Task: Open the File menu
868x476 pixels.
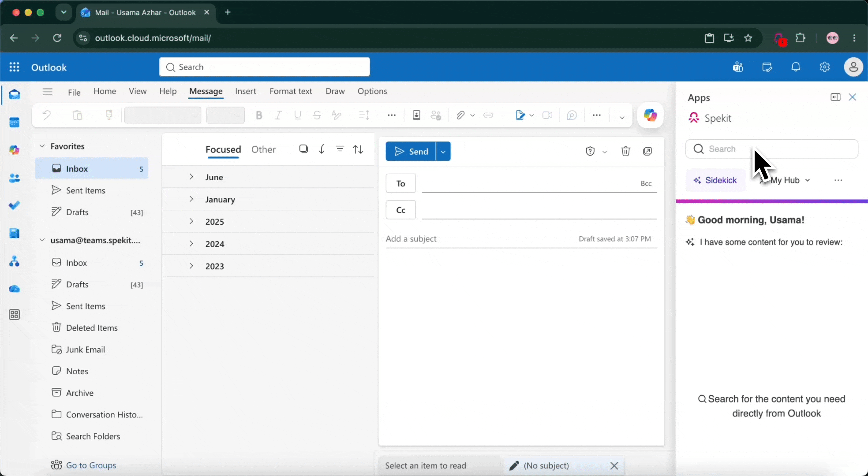Action: [x=74, y=92]
